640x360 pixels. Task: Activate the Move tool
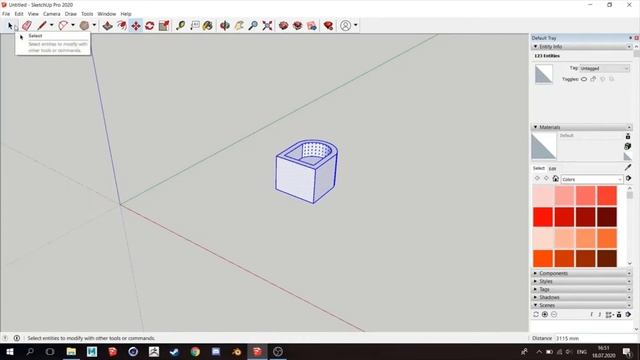pos(136,26)
